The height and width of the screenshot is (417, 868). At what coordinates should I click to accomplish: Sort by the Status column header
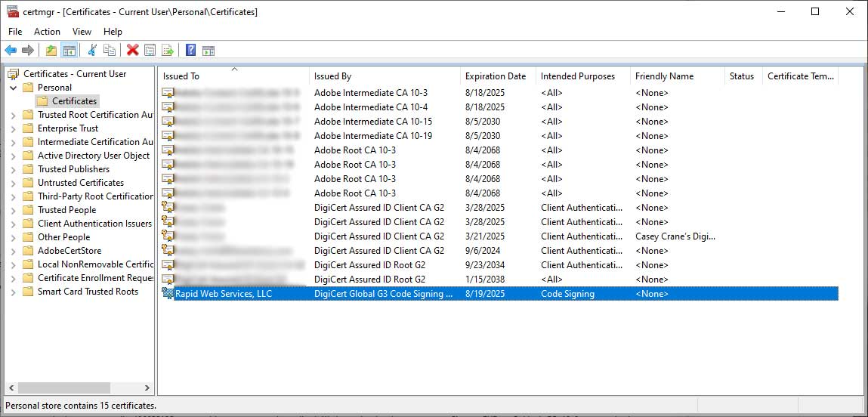tap(743, 76)
